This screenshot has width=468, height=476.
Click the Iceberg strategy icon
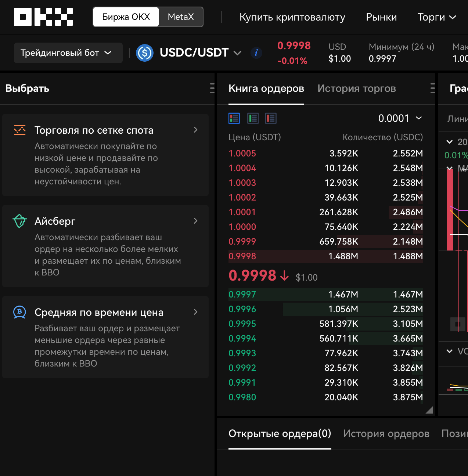coord(19,221)
